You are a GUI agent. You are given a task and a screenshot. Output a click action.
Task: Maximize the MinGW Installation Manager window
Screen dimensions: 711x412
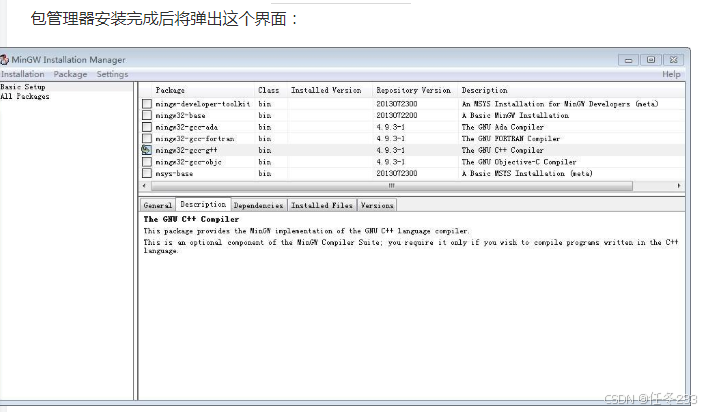[x=651, y=60]
